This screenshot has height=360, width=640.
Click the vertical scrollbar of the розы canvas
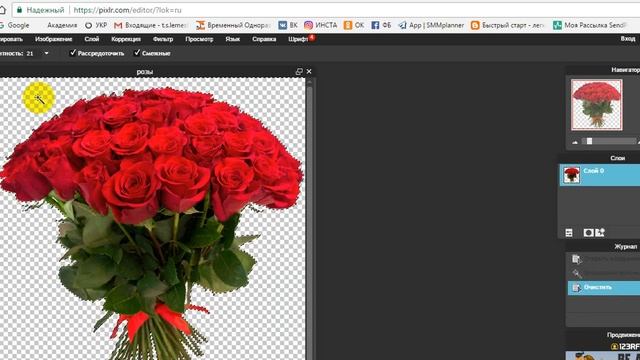(x=310, y=218)
